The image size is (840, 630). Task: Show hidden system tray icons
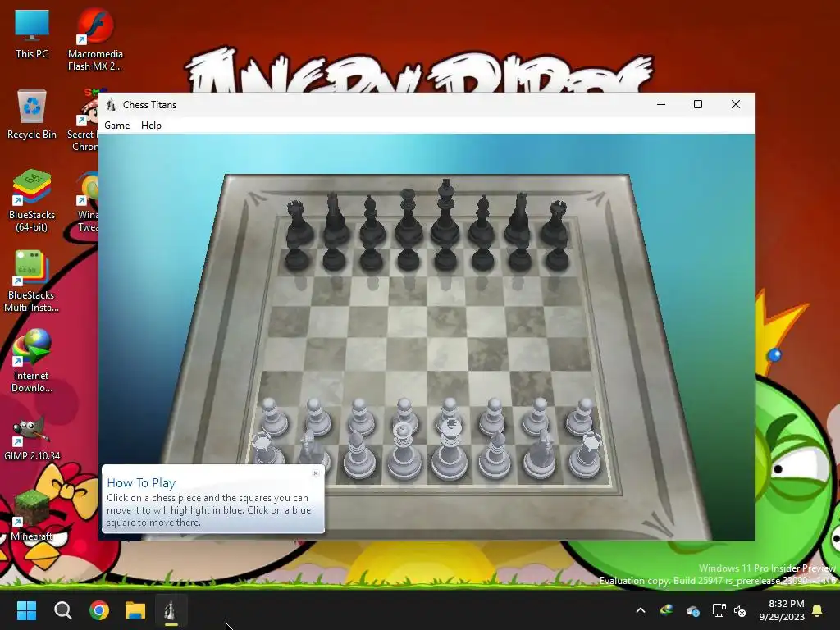640,610
